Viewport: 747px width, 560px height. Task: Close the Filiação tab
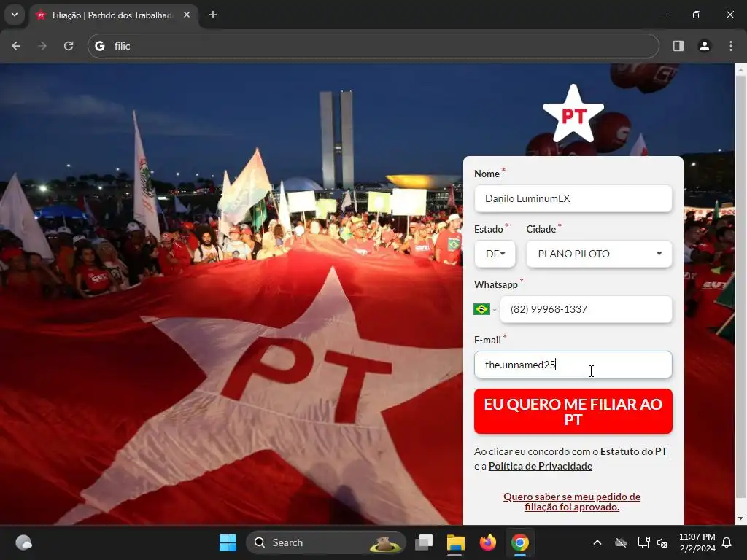pyautogui.click(x=187, y=15)
